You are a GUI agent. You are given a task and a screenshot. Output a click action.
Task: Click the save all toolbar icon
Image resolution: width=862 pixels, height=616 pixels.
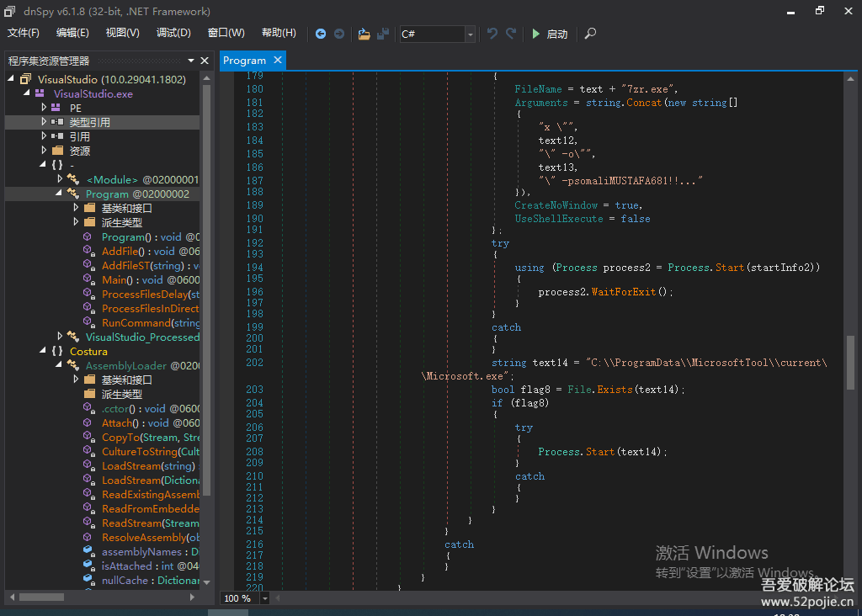[383, 34]
